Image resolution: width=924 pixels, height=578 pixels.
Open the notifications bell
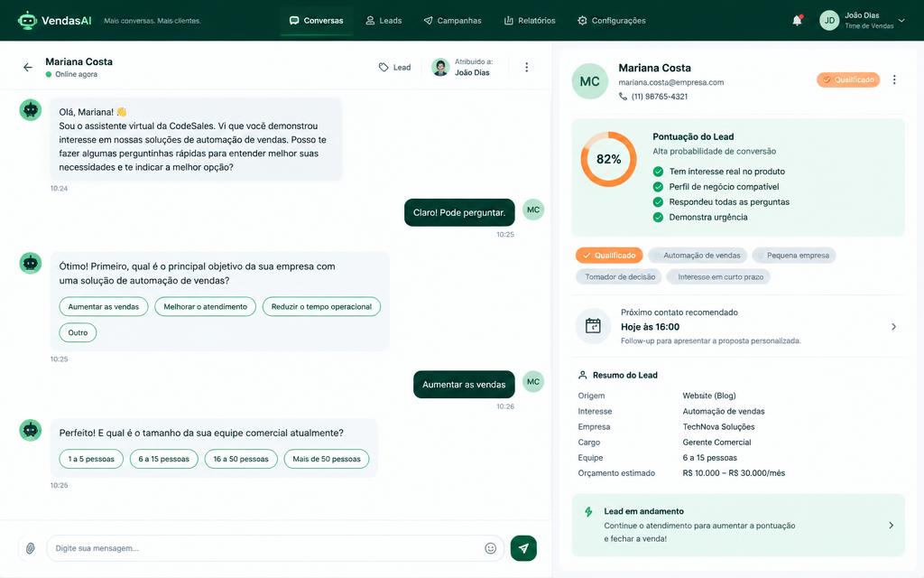(x=797, y=20)
